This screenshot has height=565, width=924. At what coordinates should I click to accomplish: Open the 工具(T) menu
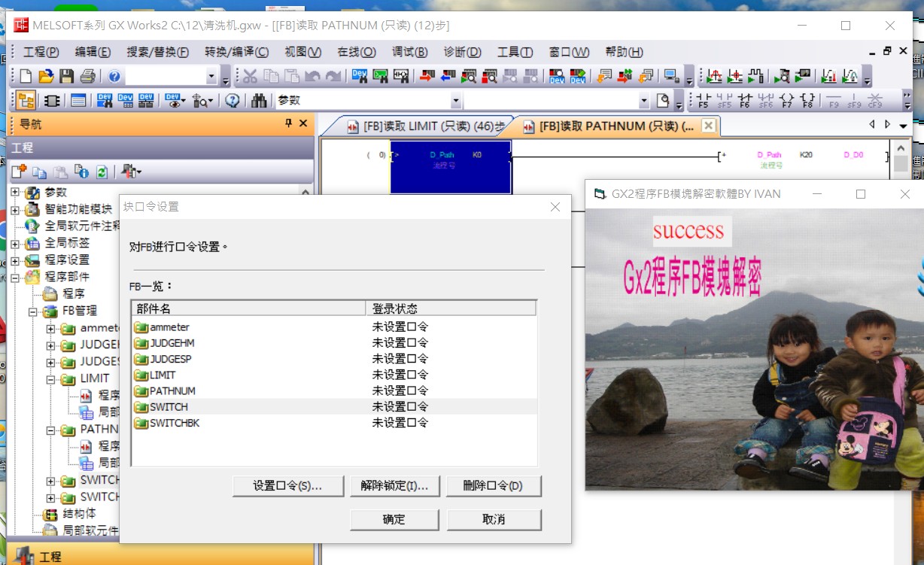[515, 52]
